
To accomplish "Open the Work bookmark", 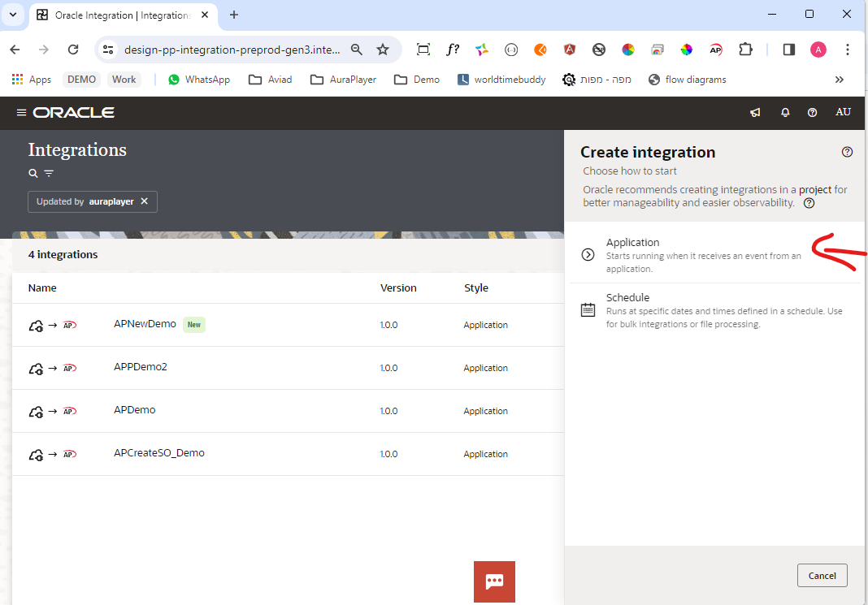I will point(124,80).
